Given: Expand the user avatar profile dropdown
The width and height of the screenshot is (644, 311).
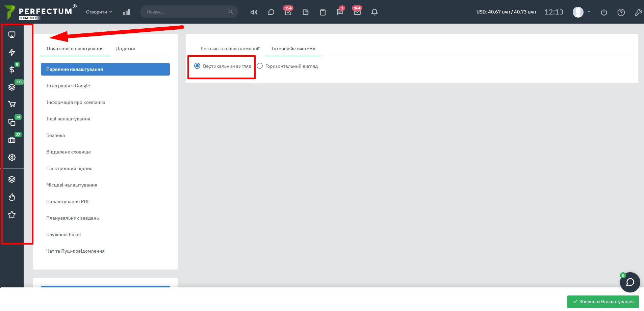Looking at the screenshot, I should (582, 12).
